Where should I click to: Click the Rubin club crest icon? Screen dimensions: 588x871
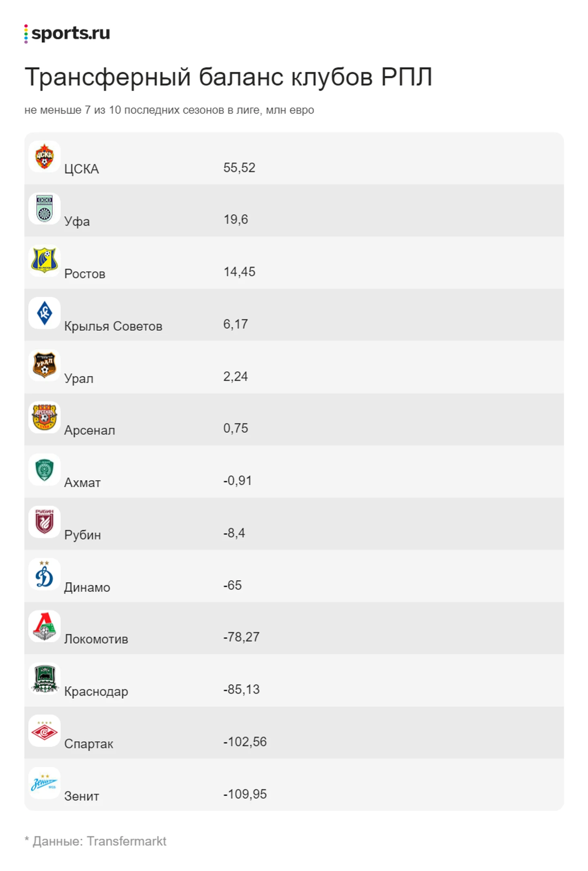point(44,522)
